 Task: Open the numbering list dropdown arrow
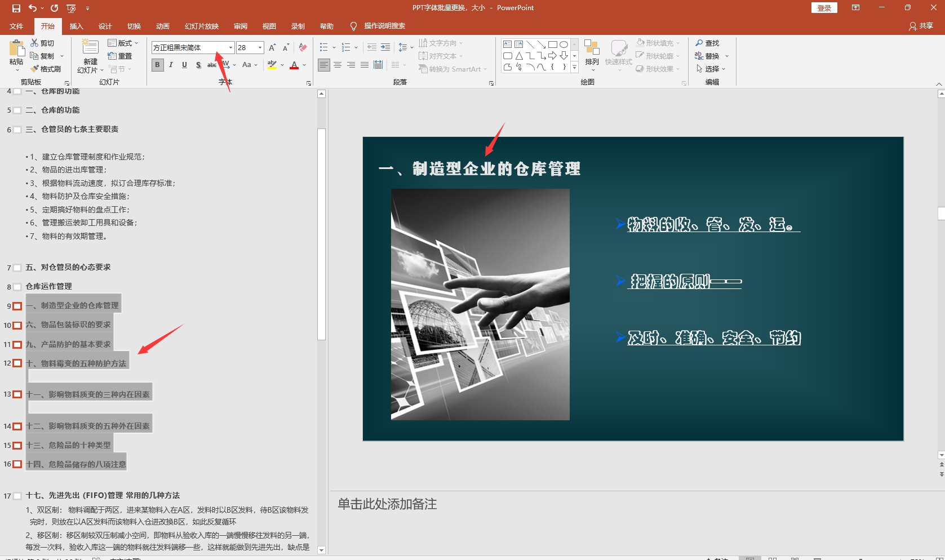356,48
